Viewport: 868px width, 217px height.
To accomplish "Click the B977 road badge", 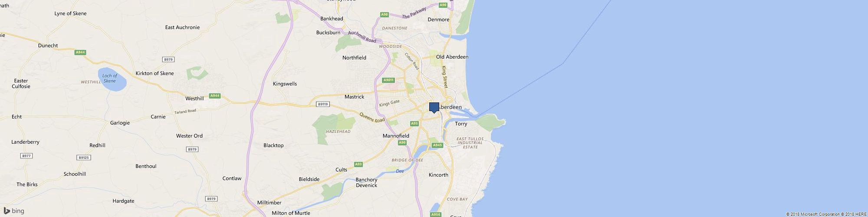I will click(26, 156).
